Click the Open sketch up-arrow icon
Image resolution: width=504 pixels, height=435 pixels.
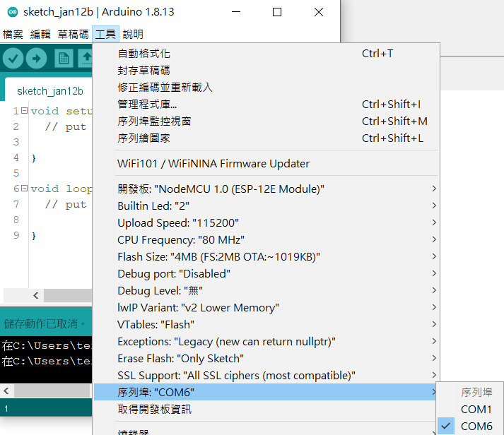click(x=86, y=59)
